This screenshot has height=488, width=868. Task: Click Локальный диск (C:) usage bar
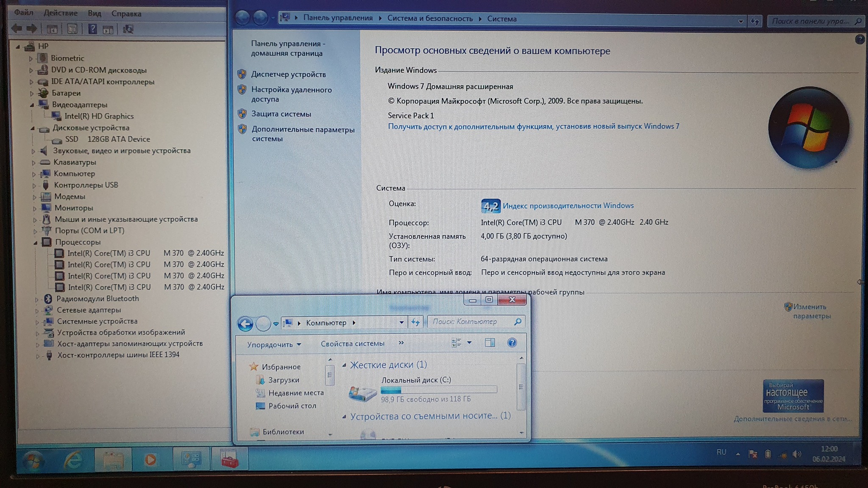pyautogui.click(x=438, y=390)
